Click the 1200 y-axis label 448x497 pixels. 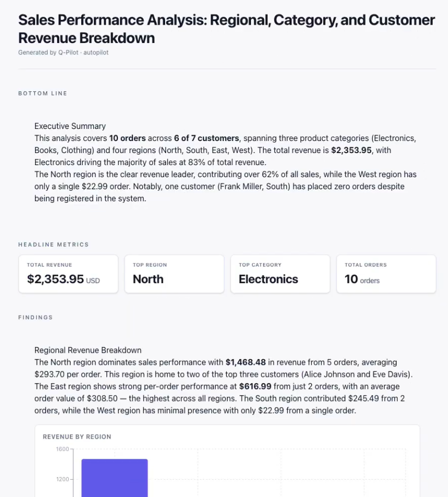click(x=62, y=479)
